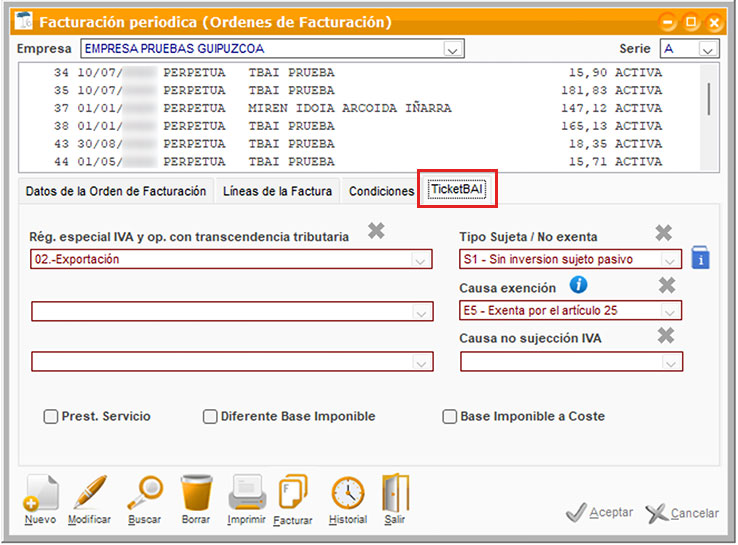The height and width of the screenshot is (545, 738).
Task: Enable the Prest. Servicio checkbox
Action: pos(51,417)
